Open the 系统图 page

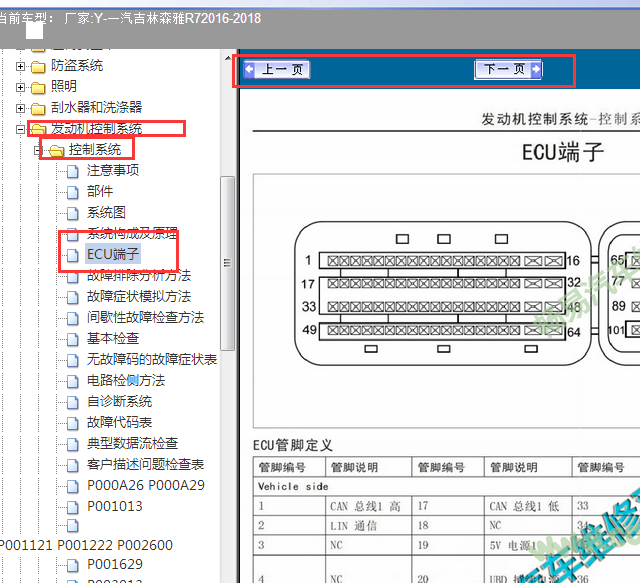(x=106, y=213)
